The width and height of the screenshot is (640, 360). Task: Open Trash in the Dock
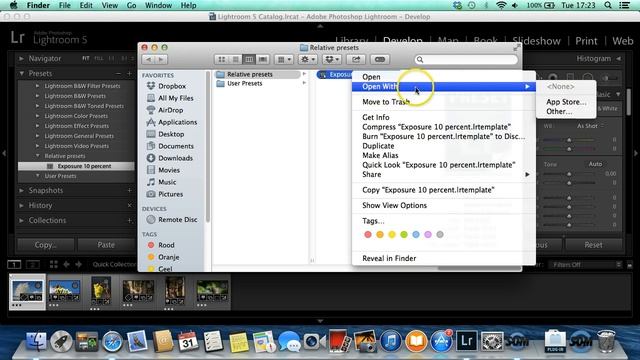click(x=607, y=341)
